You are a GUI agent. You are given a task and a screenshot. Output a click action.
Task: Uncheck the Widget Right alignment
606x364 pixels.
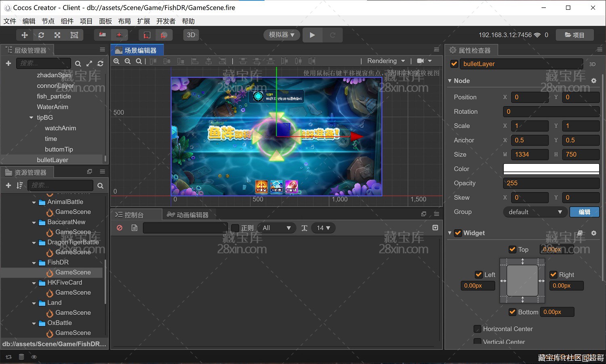[553, 274]
